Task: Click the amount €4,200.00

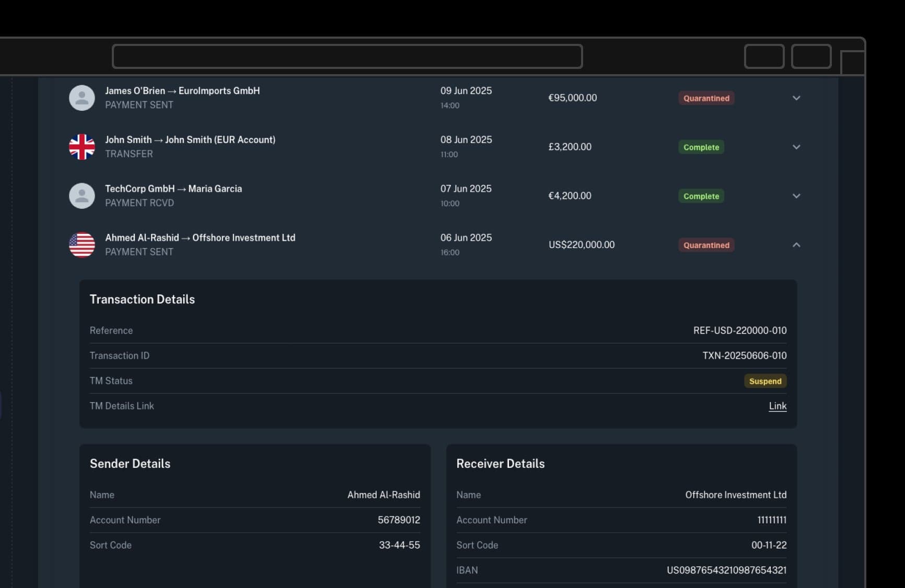Action: click(x=570, y=196)
